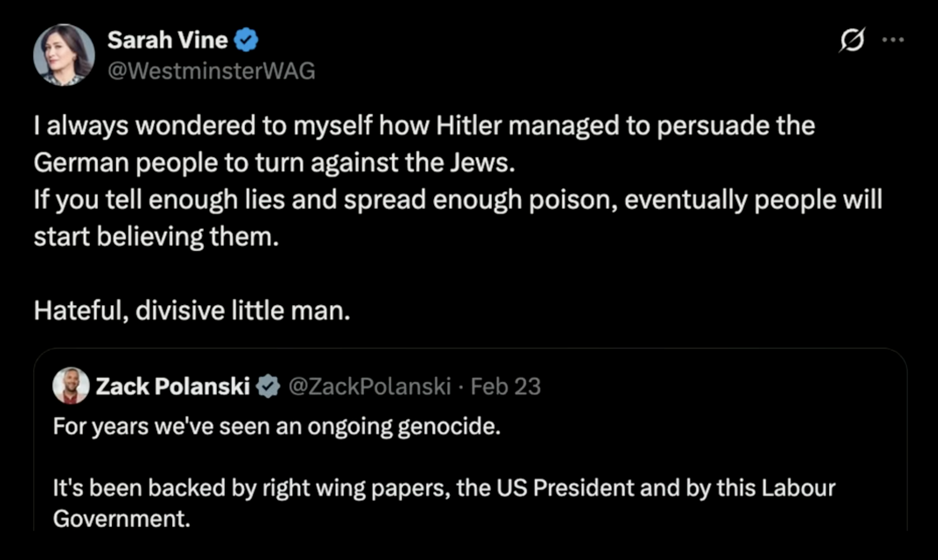Click the word "genocide" in the quoted post

448,427
